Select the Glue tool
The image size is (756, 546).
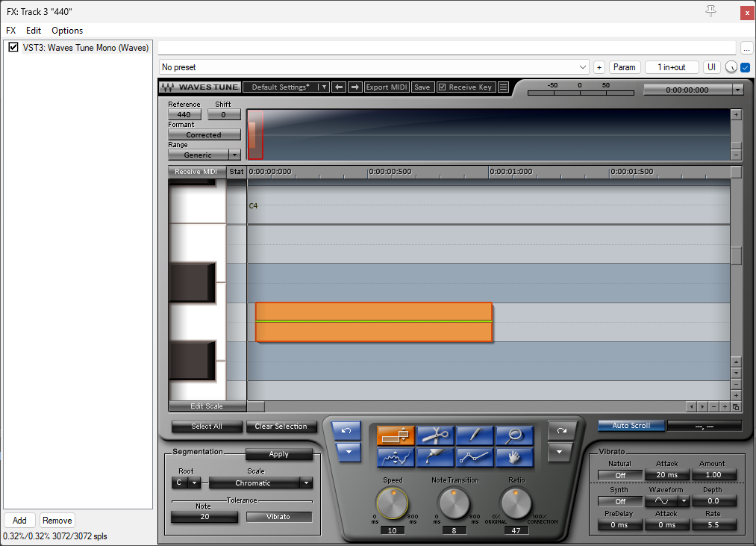click(x=435, y=457)
